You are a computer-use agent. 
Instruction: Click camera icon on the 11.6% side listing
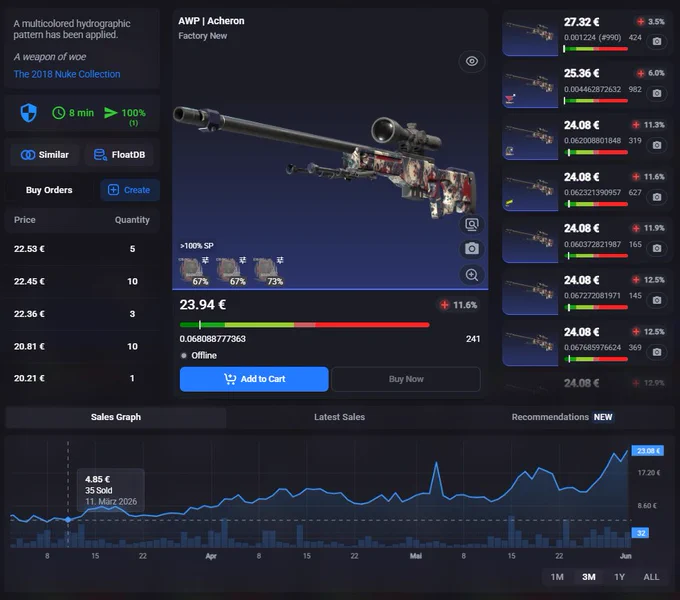click(657, 197)
